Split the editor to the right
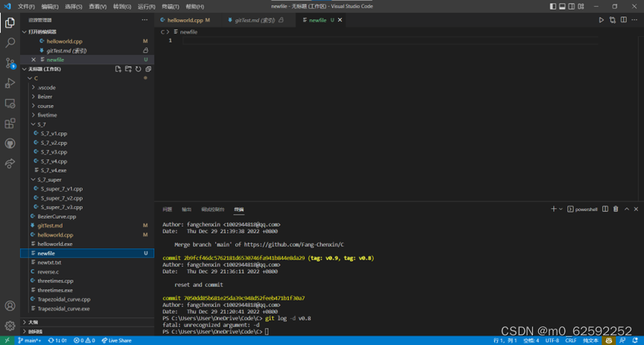 coord(623,19)
